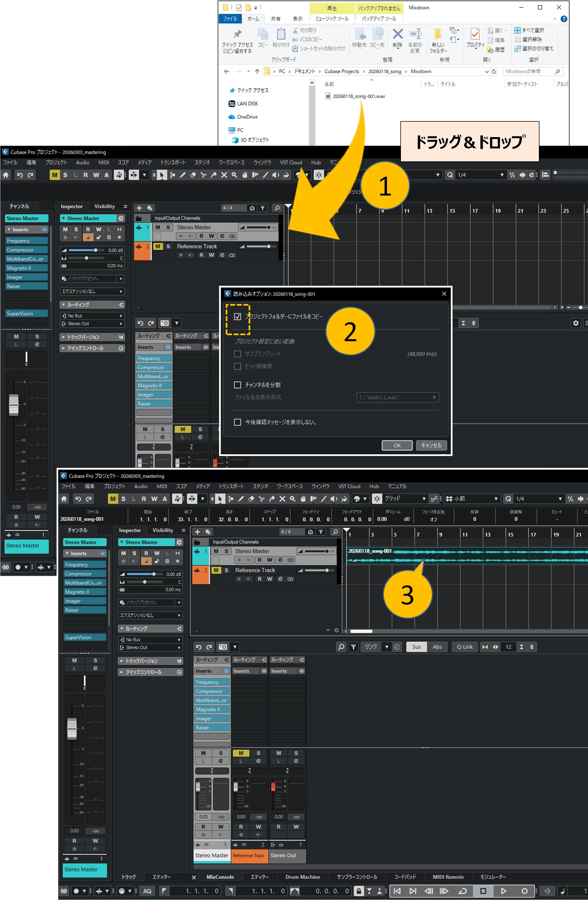Toggle the cycle loop button in the transport bar
Viewport: 588px width, 904px height.
pyautogui.click(x=463, y=891)
